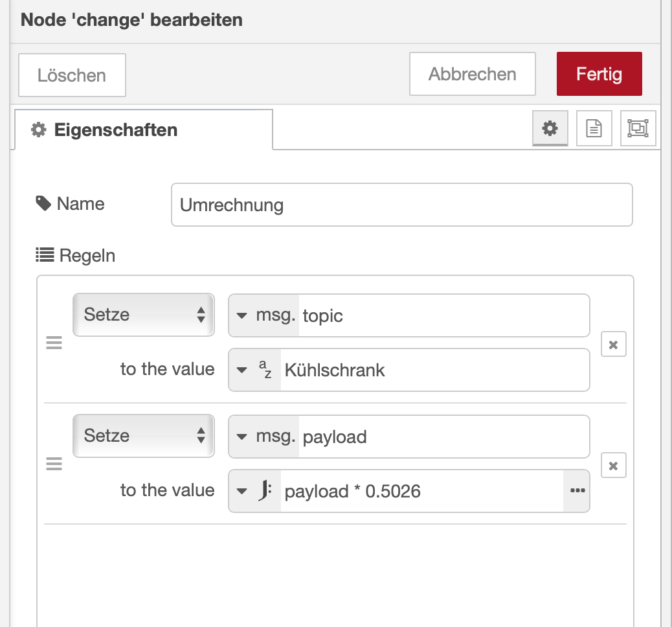
Task: Click the Name field containing Umrechnung
Action: point(401,205)
